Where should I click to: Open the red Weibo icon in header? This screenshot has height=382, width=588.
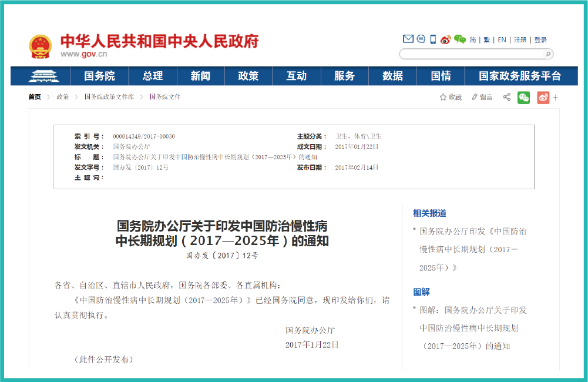point(446,39)
